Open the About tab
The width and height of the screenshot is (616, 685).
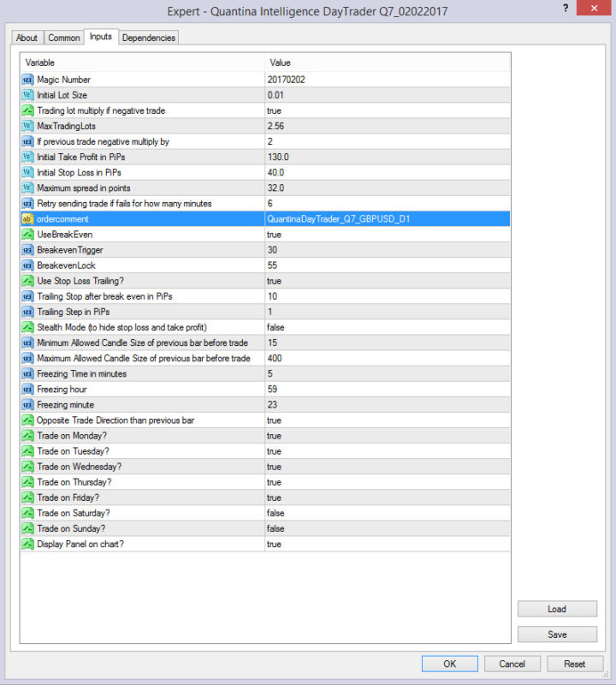[27, 38]
